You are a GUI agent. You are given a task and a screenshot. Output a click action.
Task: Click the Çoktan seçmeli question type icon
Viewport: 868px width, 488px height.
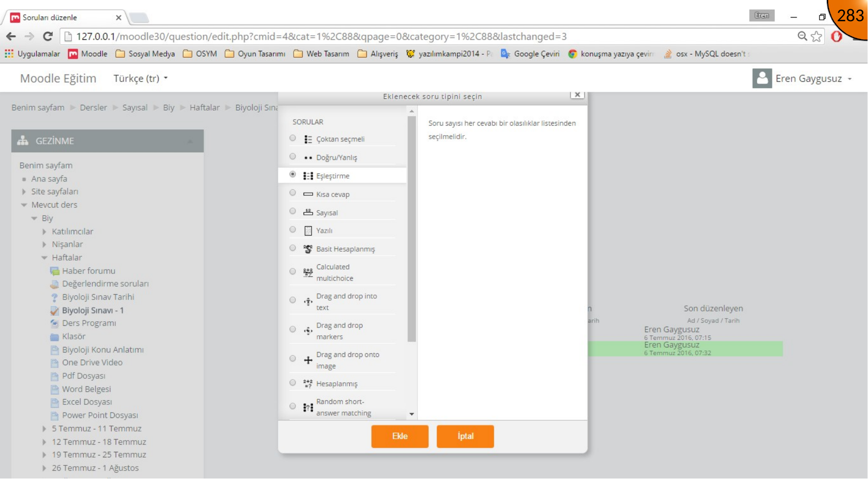pos(308,139)
